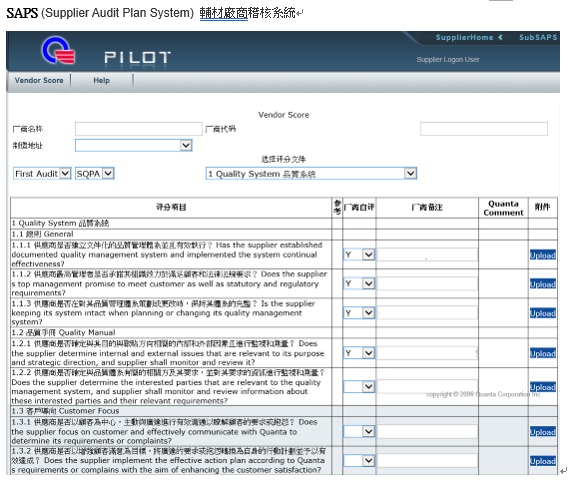Click Upload for item 1.1.1
The width and height of the screenshot is (568, 482).
pyautogui.click(x=543, y=255)
